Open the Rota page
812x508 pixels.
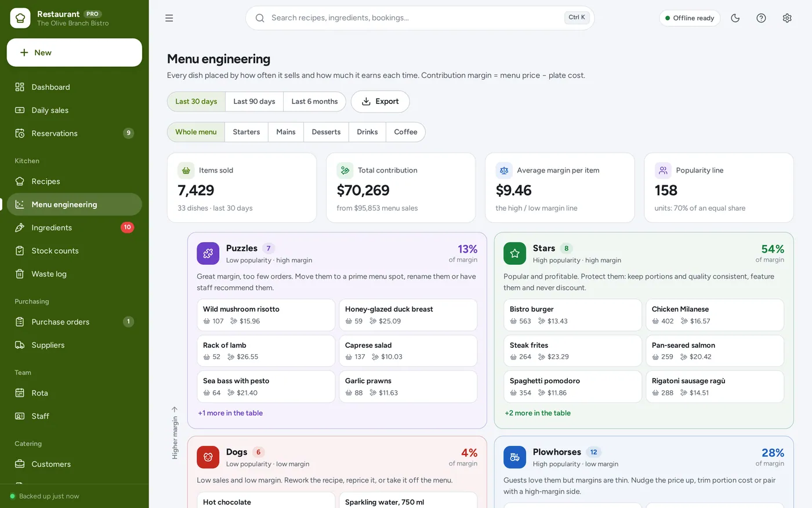pyautogui.click(x=74, y=393)
